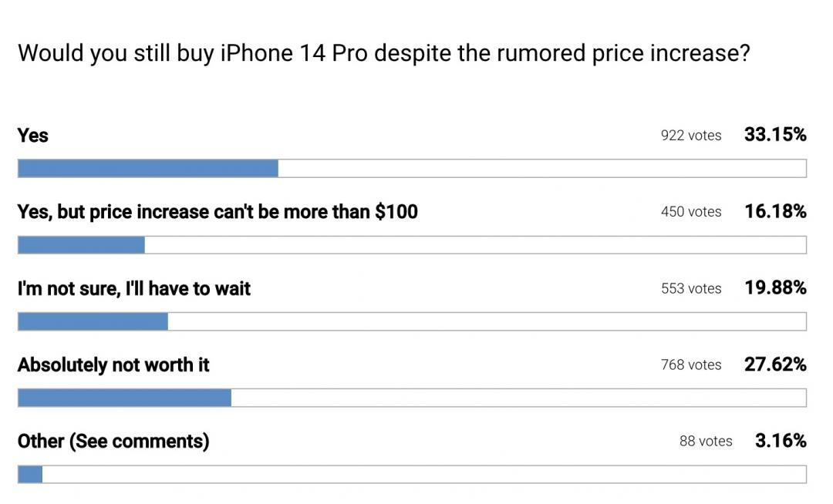Click the blue bar under "Absolutely not worth it"

click(x=124, y=398)
